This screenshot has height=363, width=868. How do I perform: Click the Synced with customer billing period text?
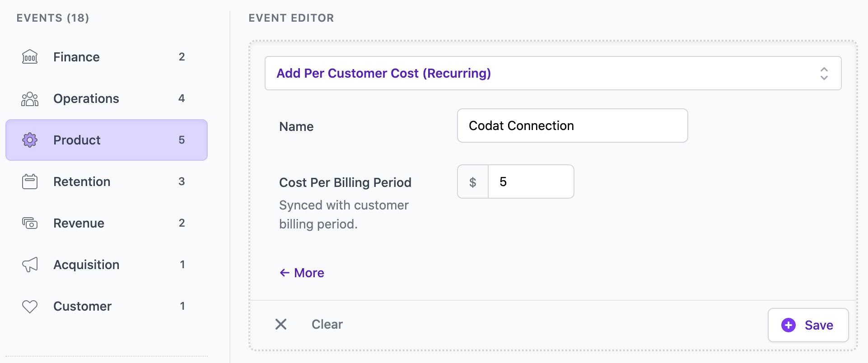coord(344,214)
